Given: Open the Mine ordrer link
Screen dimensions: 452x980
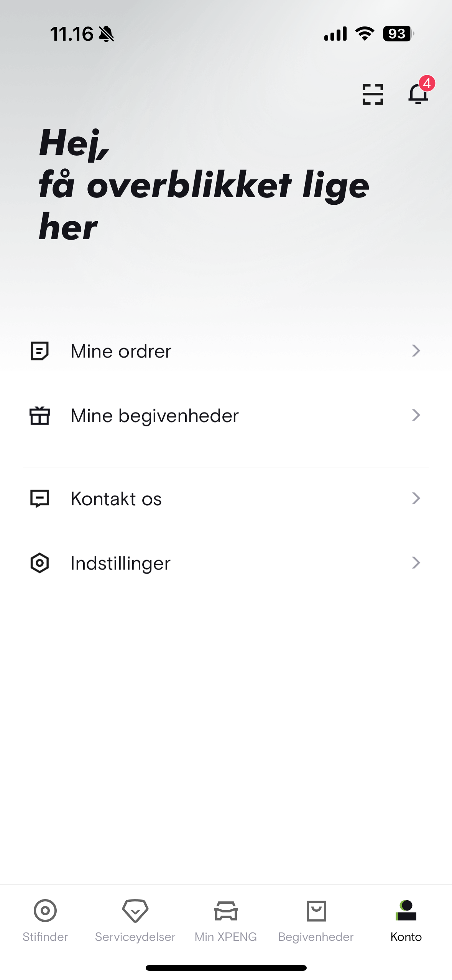Looking at the screenshot, I should 121,351.
